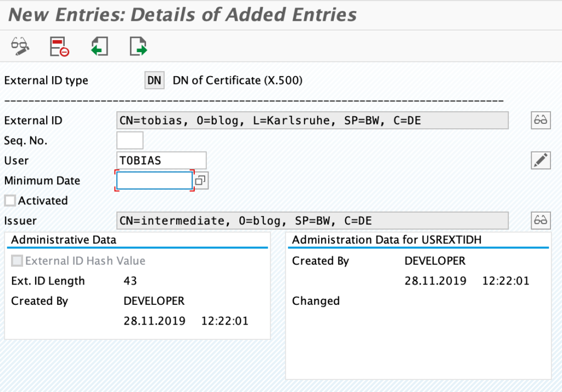Click the Delete entry toolbar icon
This screenshot has height=392, width=562.
[58, 46]
